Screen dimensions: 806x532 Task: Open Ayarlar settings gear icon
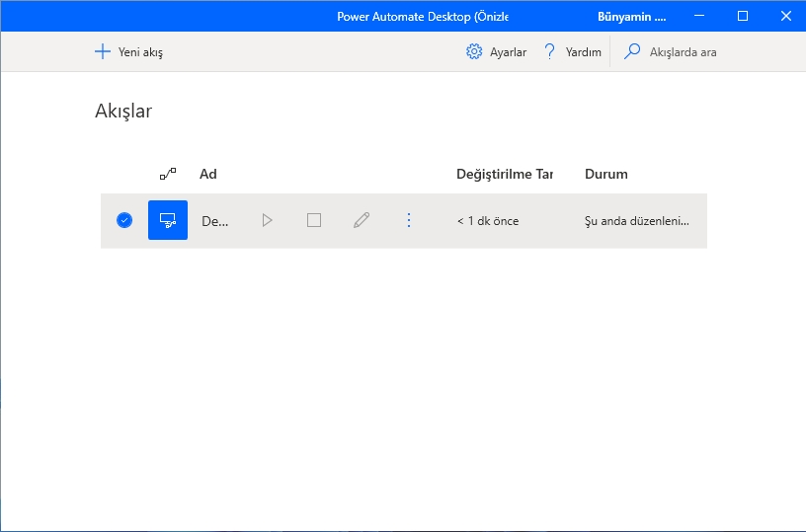474,52
